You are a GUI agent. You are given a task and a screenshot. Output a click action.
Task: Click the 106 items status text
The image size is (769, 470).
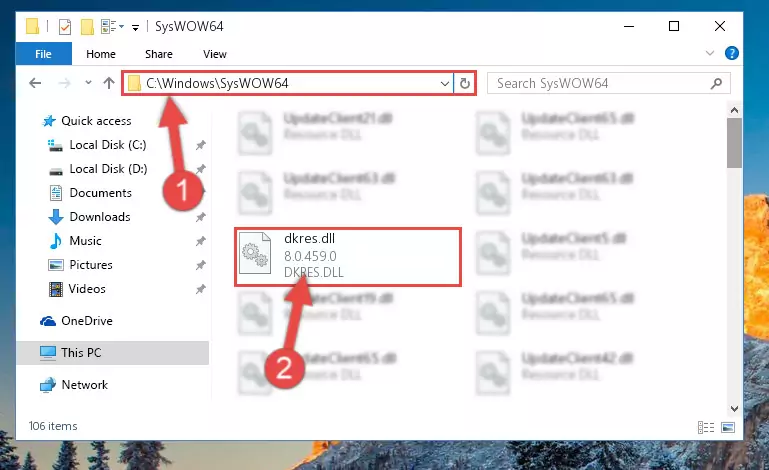(53, 426)
